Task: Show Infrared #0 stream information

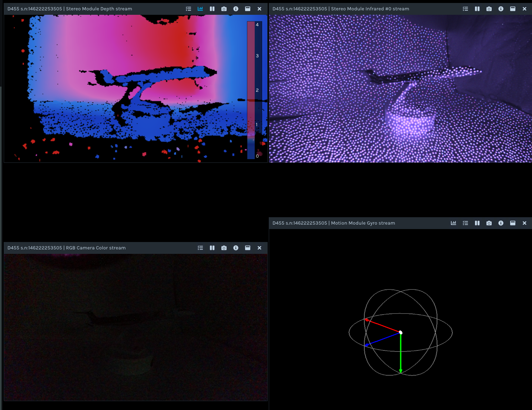Action: coord(501,9)
